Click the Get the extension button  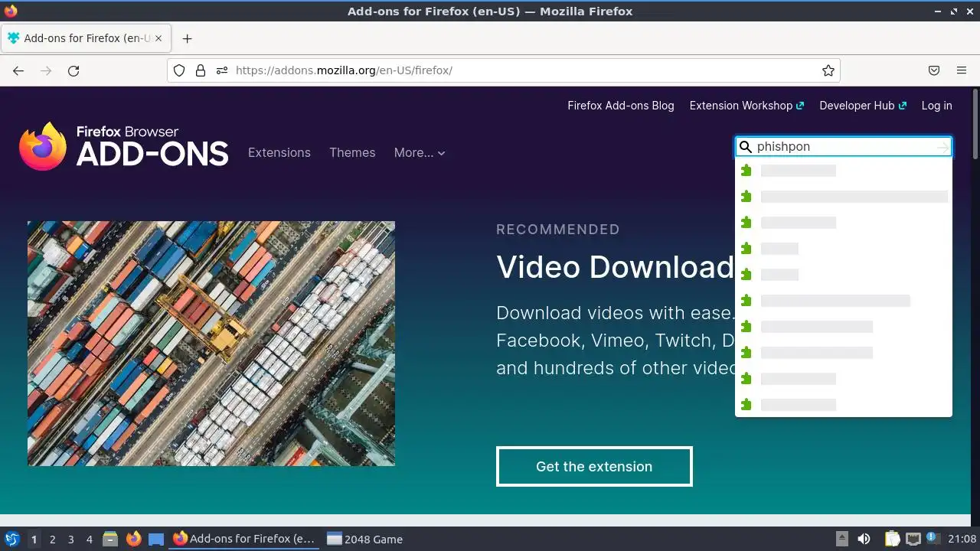(x=594, y=466)
